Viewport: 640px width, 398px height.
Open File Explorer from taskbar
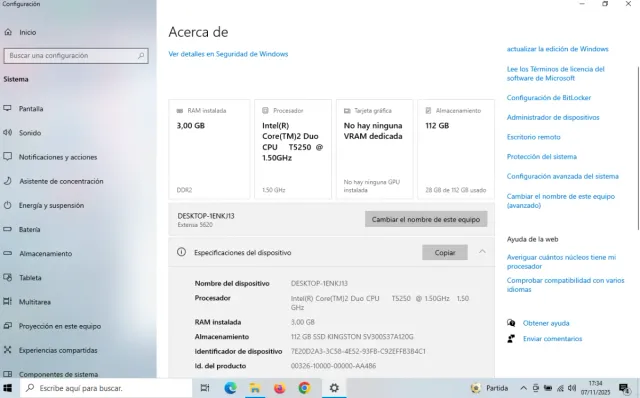pyautogui.click(x=255, y=388)
